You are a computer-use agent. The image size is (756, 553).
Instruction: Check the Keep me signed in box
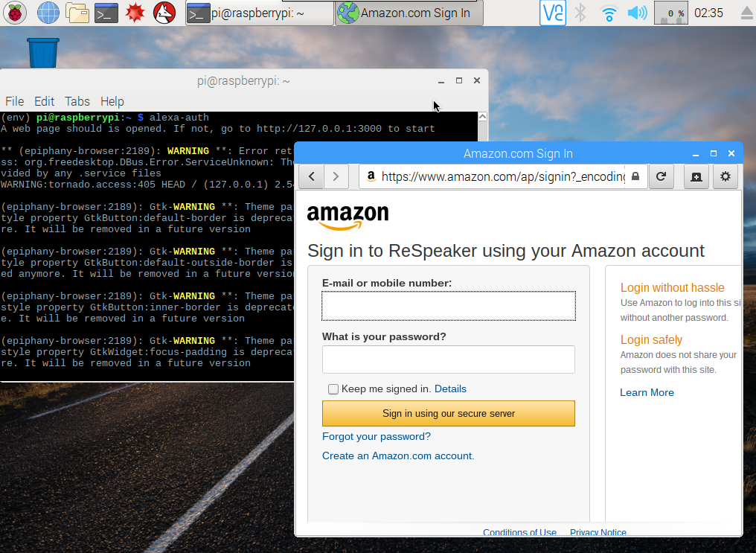click(333, 389)
